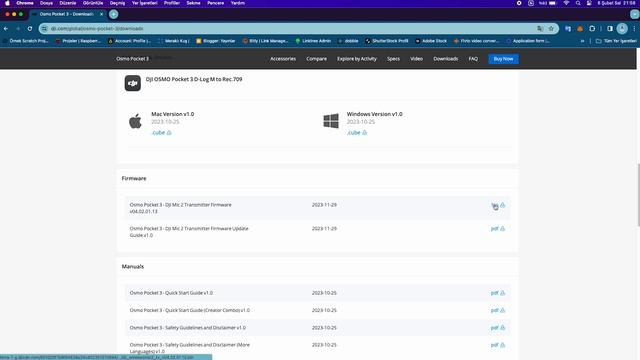Screen dimensions: 640x360
Task: Open the Accessories tab in DJI navigation
Action: point(283,59)
